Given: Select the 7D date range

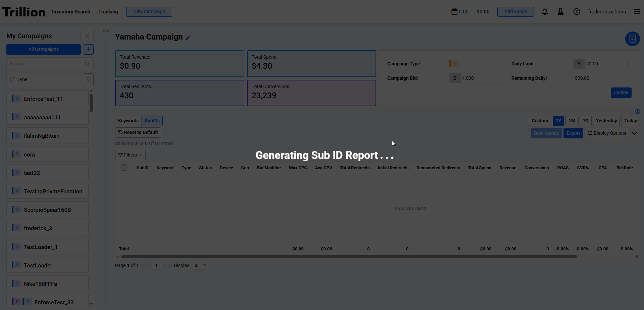Looking at the screenshot, I should point(585,121).
